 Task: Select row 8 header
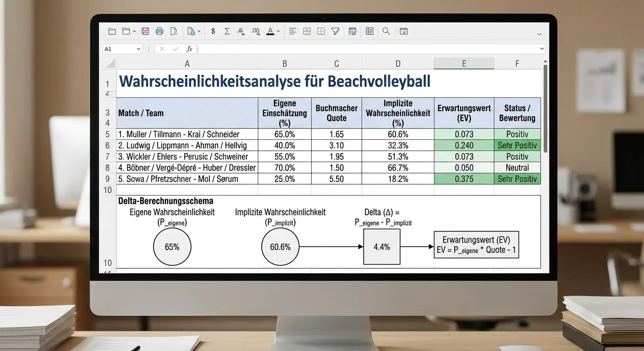(108, 168)
